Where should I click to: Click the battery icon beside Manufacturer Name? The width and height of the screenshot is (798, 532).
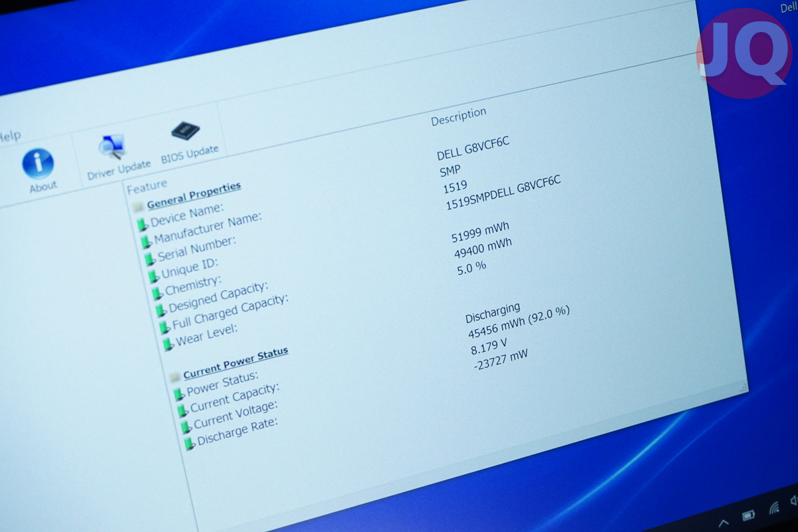point(146,242)
